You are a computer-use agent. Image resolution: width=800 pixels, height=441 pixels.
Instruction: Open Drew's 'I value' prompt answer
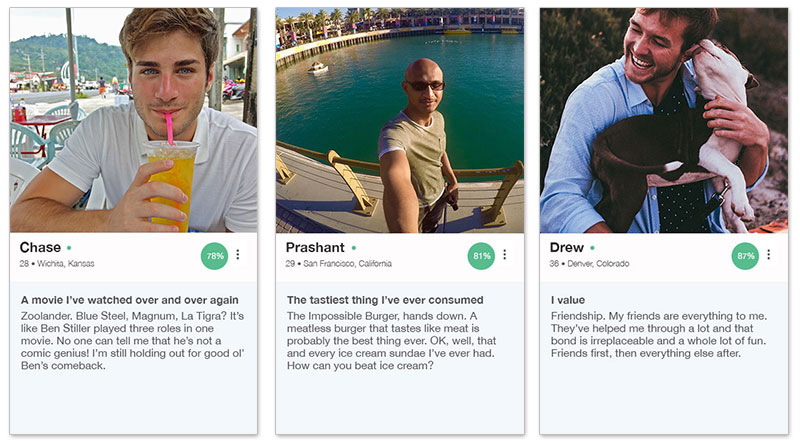click(x=659, y=334)
